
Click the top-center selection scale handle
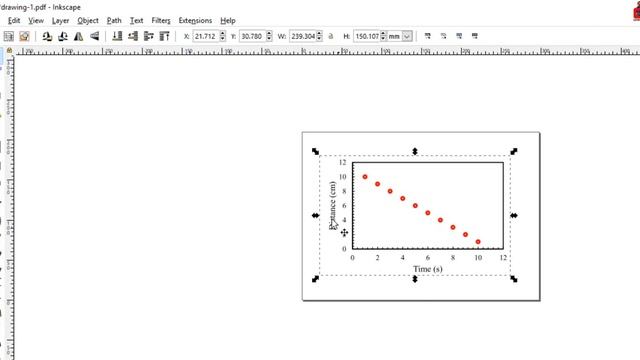tap(415, 151)
